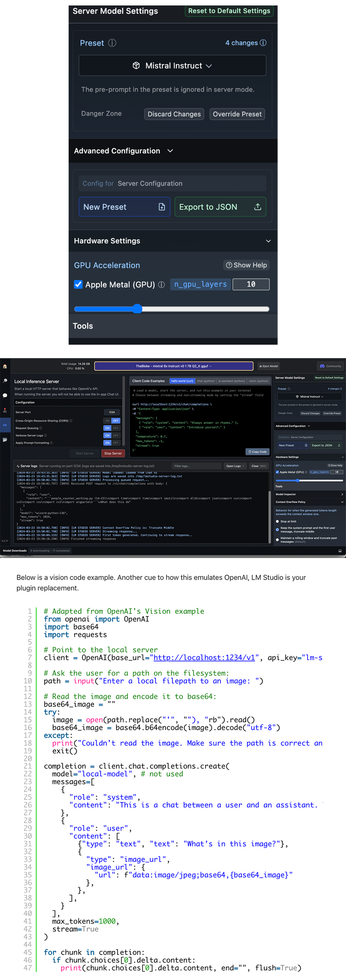
Task: Click the 'Filter logs...' input field
Action: pyautogui.click(x=196, y=466)
